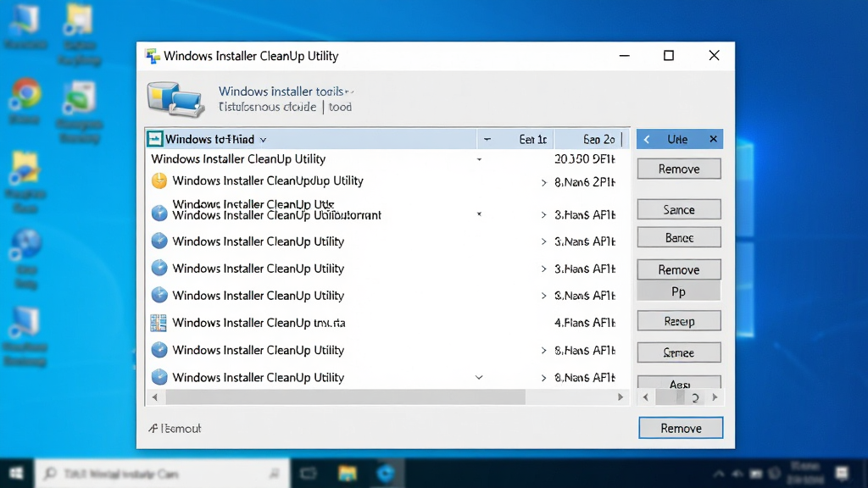Click the Task View taskbar icon
The width and height of the screenshot is (868, 488).
pos(309,474)
